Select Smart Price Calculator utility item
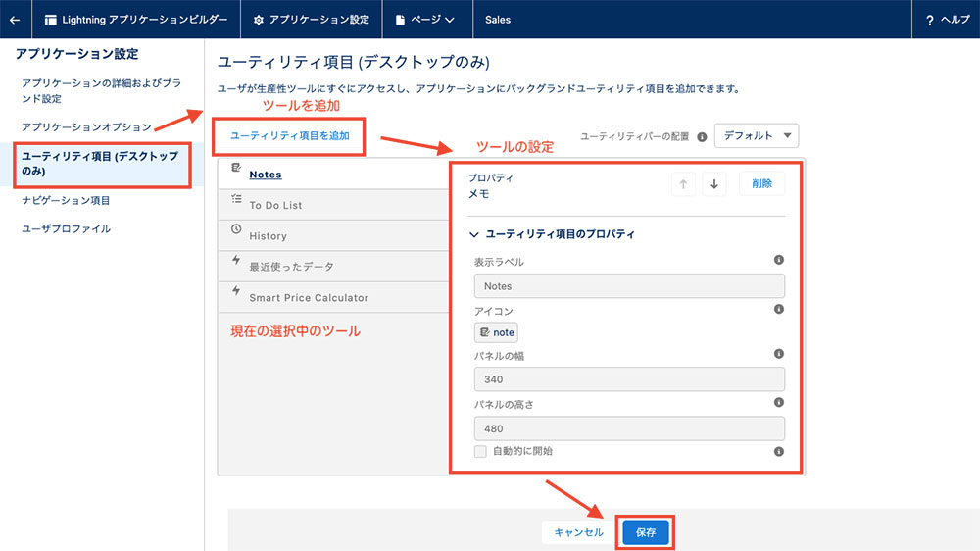Image resolution: width=980 pixels, height=551 pixels. point(334,298)
